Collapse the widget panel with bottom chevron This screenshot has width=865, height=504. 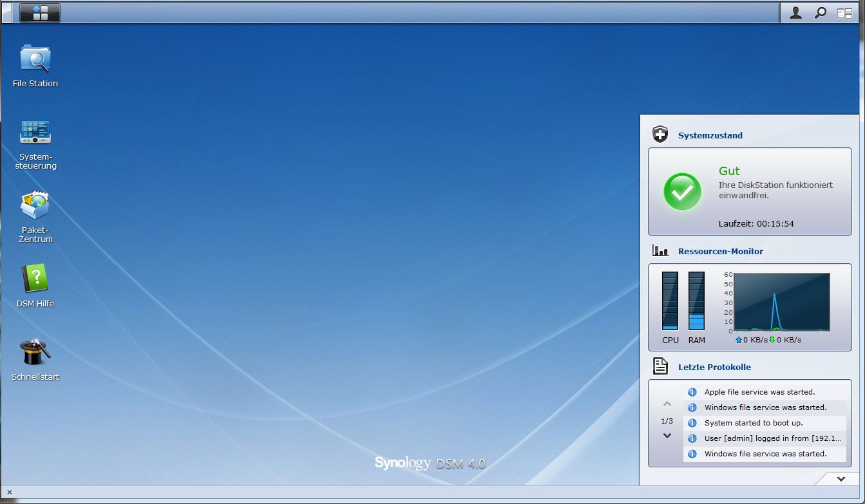click(x=841, y=479)
